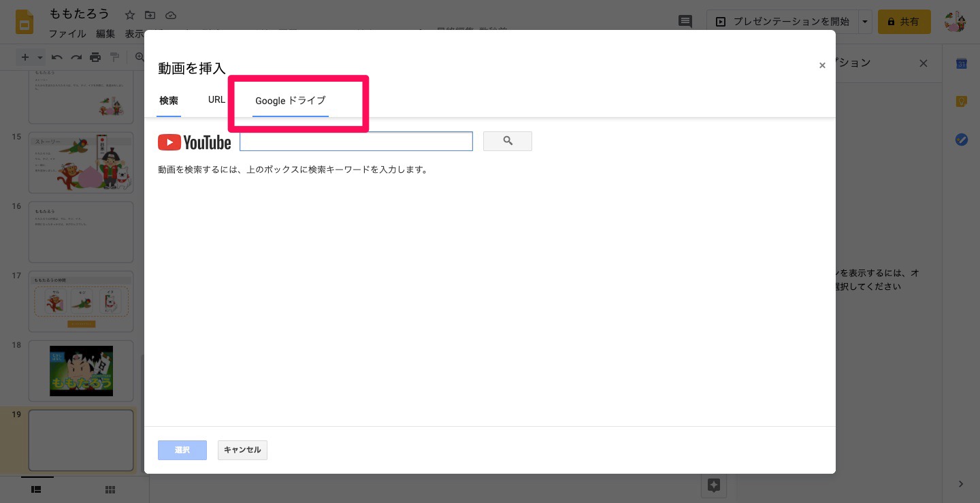Open the ファイル menu
Screen dimensions: 980x503
67,33
